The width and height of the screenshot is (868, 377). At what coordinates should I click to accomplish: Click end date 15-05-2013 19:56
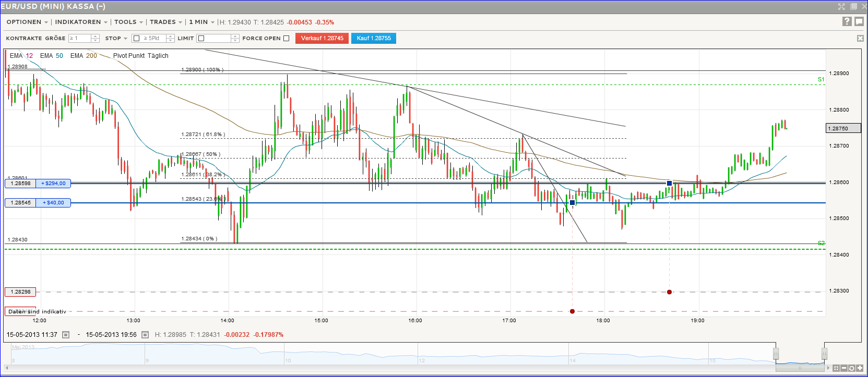pyautogui.click(x=111, y=335)
